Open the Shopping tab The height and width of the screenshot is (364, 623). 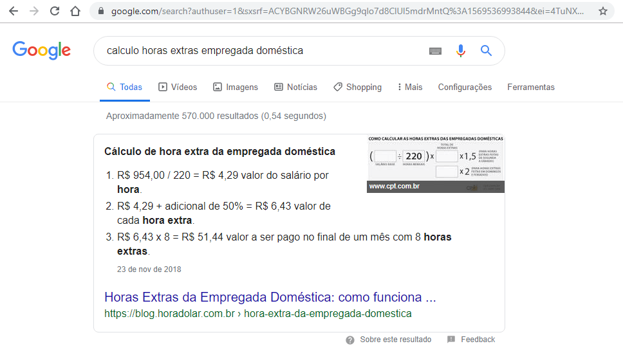click(x=357, y=87)
